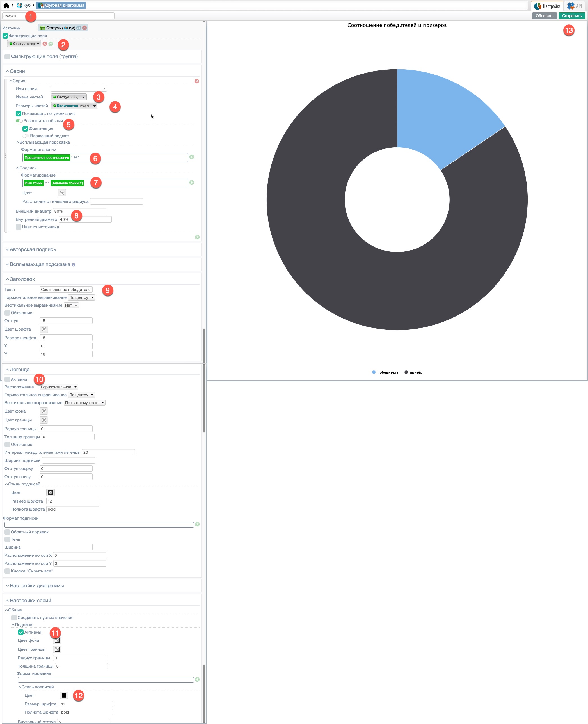Expand the Авторская подпись section
This screenshot has height=724, width=588.
point(33,249)
